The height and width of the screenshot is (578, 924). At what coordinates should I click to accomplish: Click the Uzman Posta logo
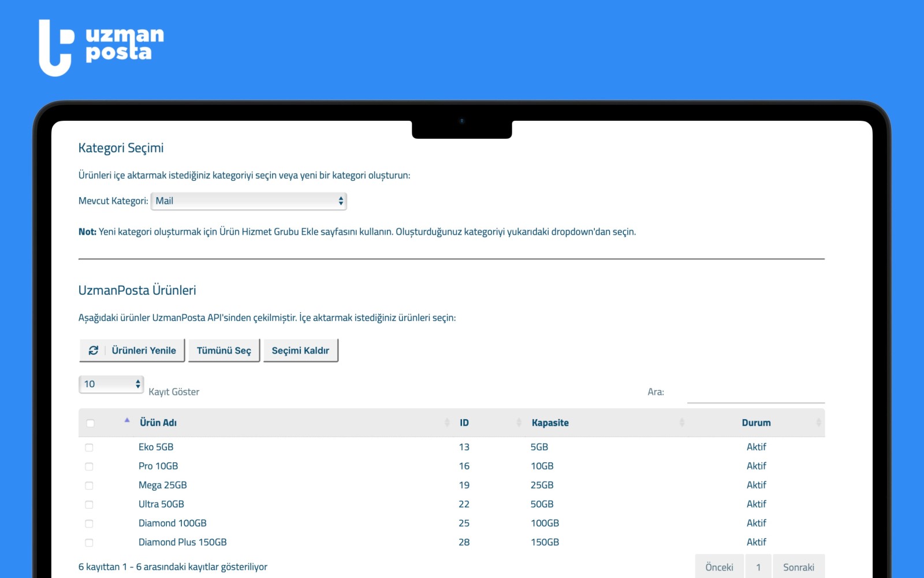pos(101,47)
